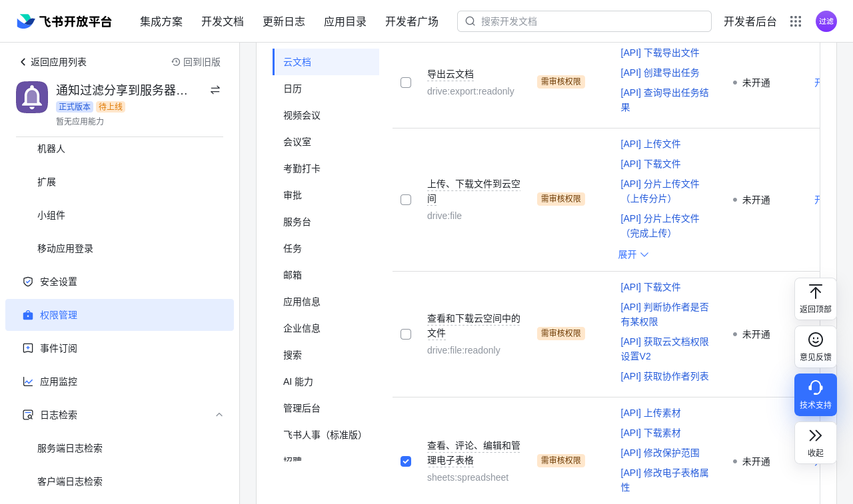Select the 会议室 category tab
This screenshot has height=504, width=853.
coord(326,142)
